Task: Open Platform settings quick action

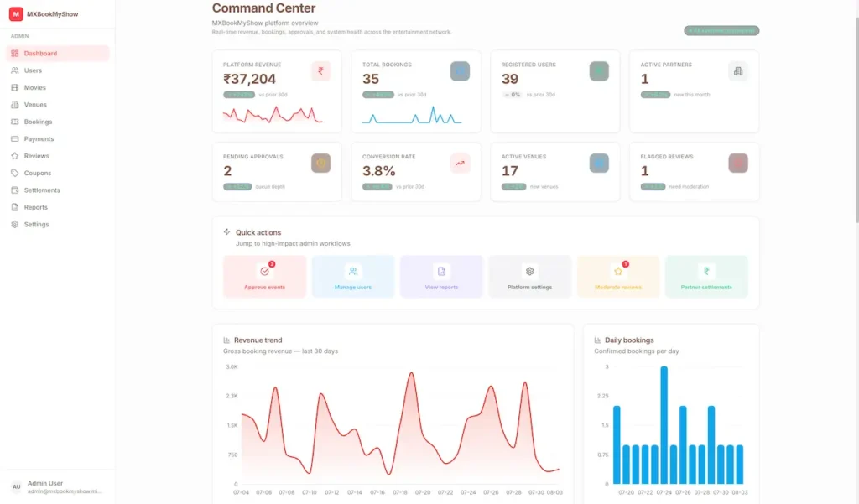Action: [x=530, y=277]
